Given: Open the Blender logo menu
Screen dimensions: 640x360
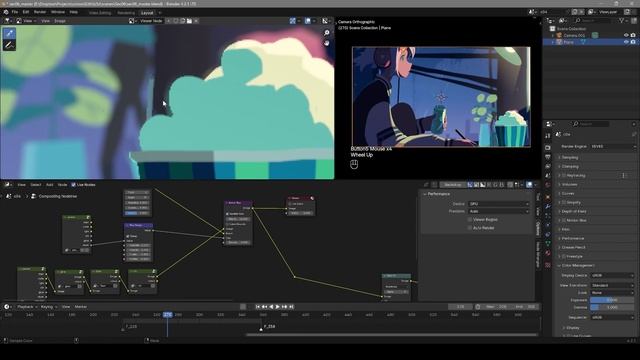Looking at the screenshot, I should 6,12.
